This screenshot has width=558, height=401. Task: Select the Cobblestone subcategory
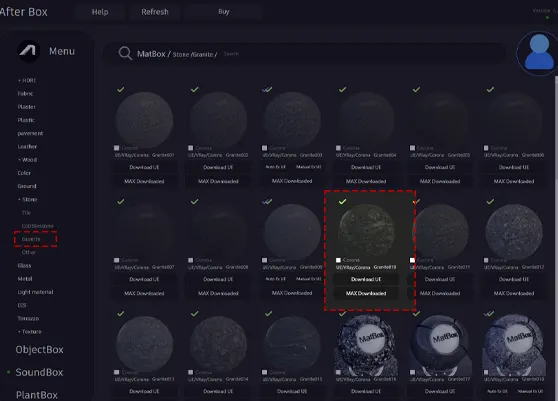38,226
